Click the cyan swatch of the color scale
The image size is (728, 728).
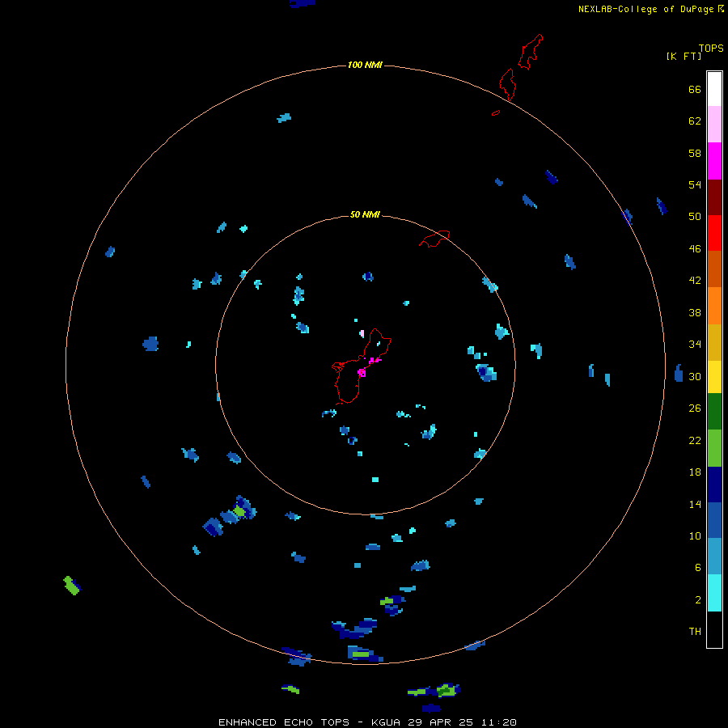tap(714, 592)
